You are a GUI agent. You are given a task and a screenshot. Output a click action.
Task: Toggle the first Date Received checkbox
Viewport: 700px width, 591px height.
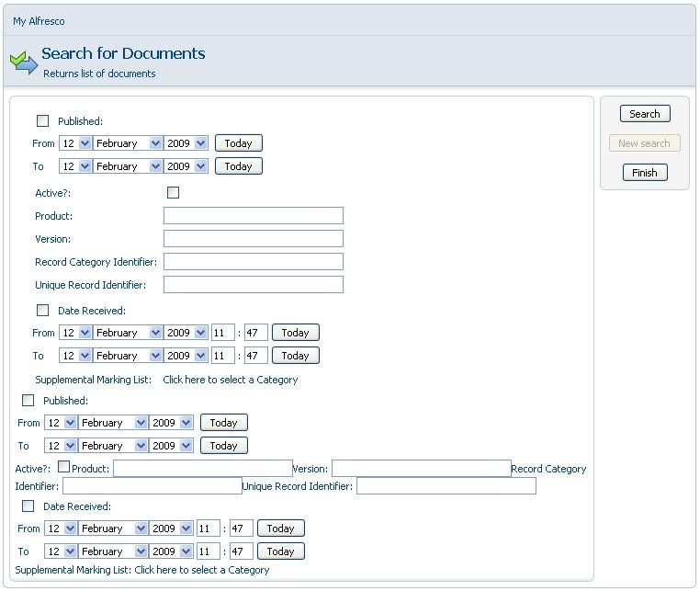[43, 311]
